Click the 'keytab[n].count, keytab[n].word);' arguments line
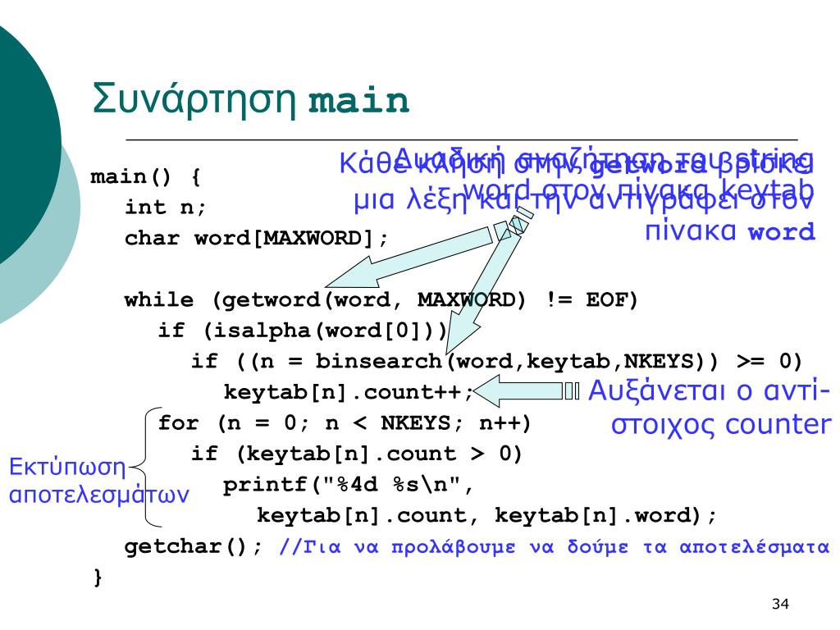The height and width of the screenshot is (630, 840). click(486, 515)
